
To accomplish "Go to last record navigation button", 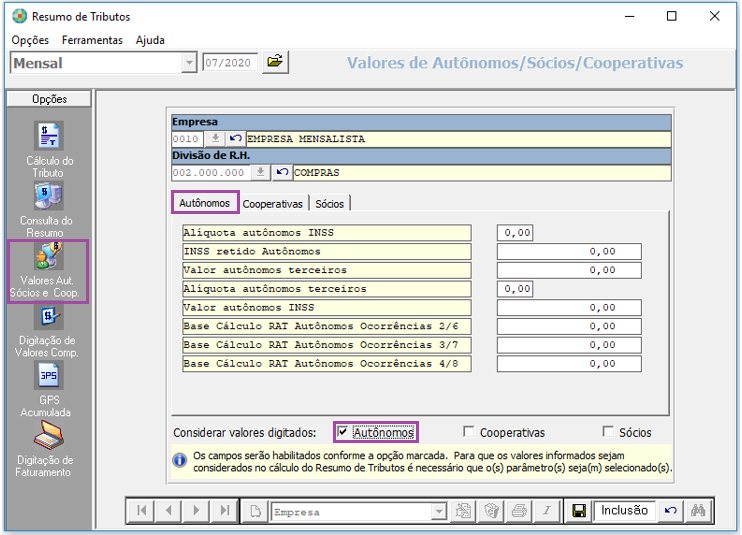I will coord(224,510).
